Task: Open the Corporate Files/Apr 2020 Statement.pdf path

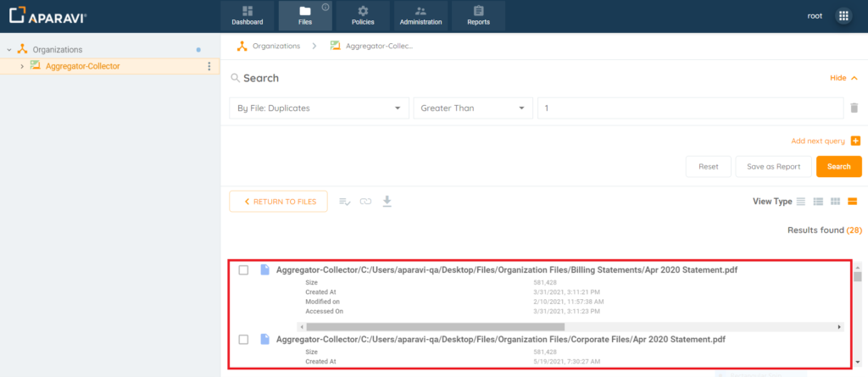Action: (x=501, y=340)
